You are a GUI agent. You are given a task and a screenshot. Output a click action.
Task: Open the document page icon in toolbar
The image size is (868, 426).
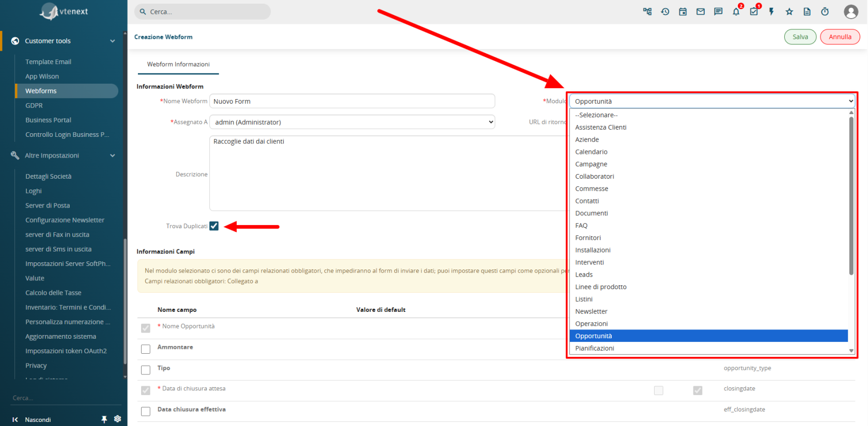pyautogui.click(x=807, y=11)
